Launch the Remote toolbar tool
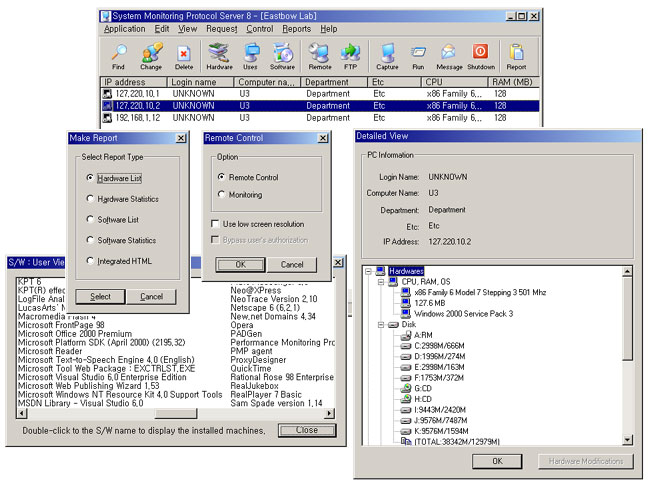 click(319, 56)
